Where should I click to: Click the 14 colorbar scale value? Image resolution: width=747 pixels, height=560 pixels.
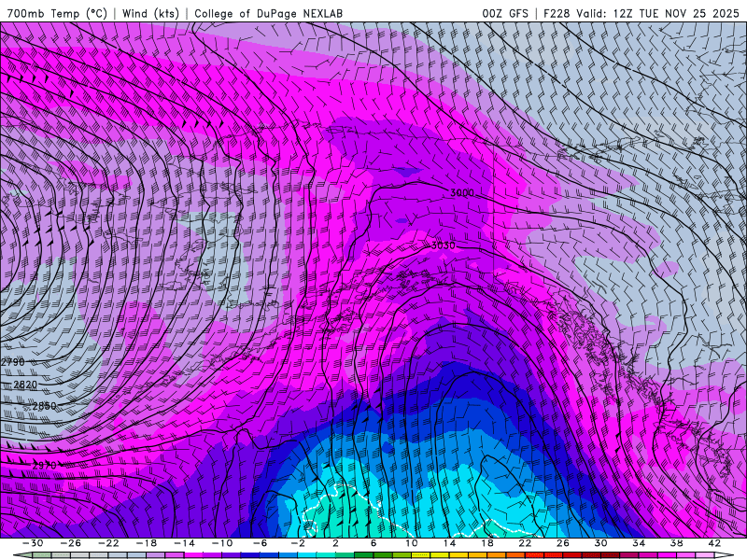coord(449,543)
